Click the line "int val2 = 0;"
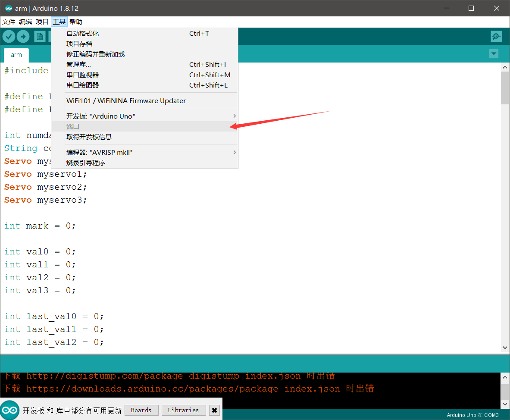 point(40,278)
